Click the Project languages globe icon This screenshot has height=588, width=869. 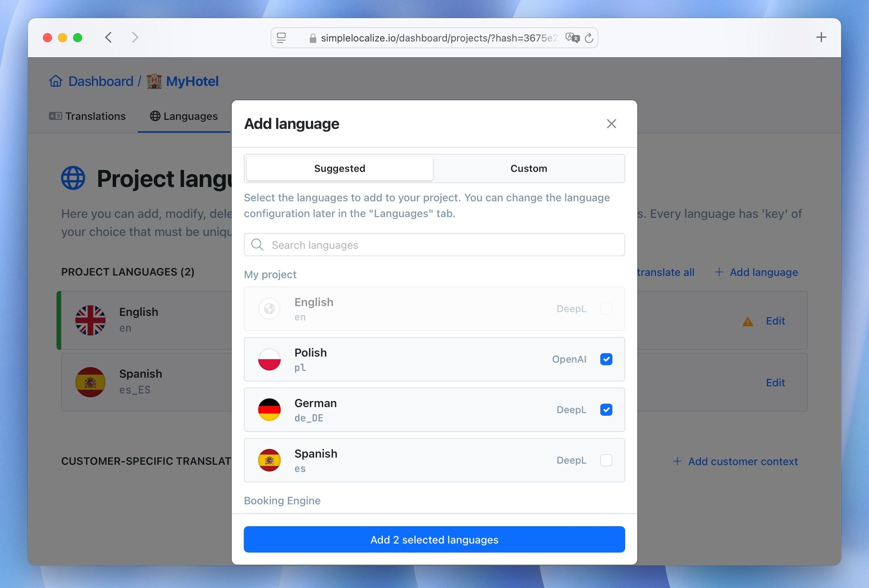coord(73,178)
